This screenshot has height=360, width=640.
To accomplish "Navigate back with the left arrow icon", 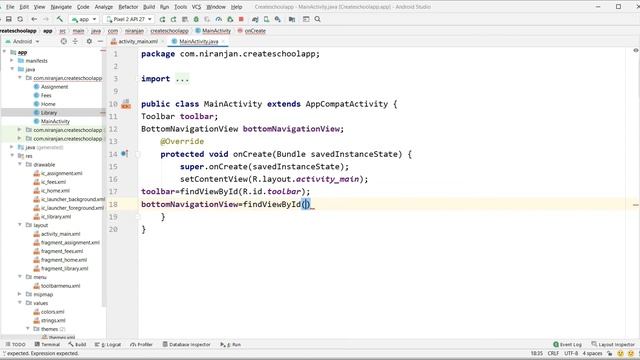I will point(34,19).
